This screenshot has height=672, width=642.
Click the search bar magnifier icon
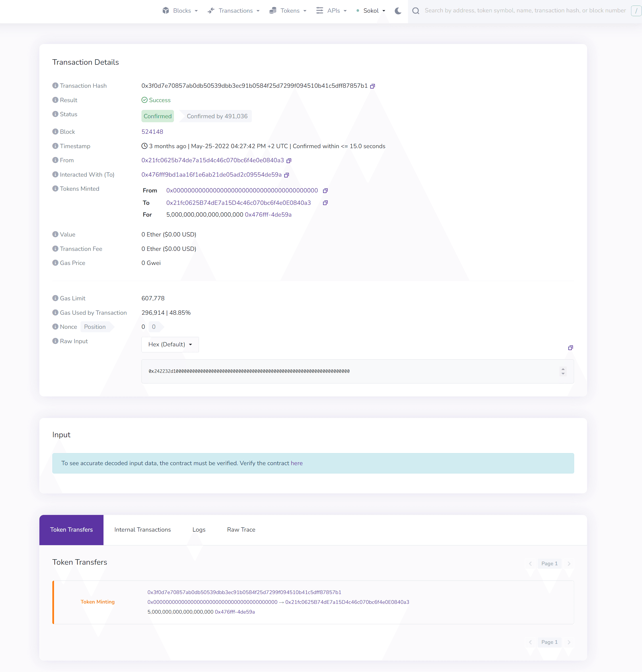(416, 12)
